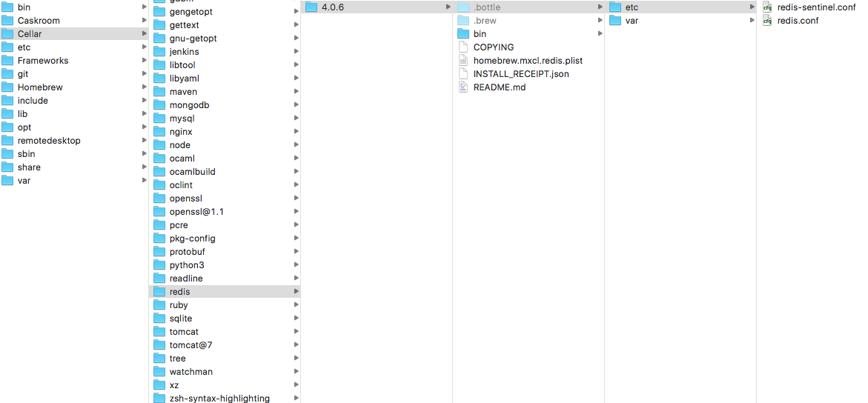Select the pcre folder name

tap(179, 225)
